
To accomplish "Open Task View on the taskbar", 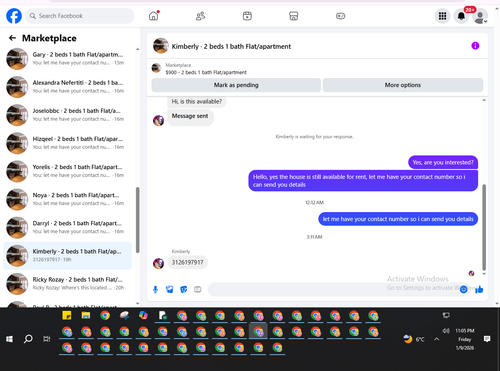I will [47, 339].
